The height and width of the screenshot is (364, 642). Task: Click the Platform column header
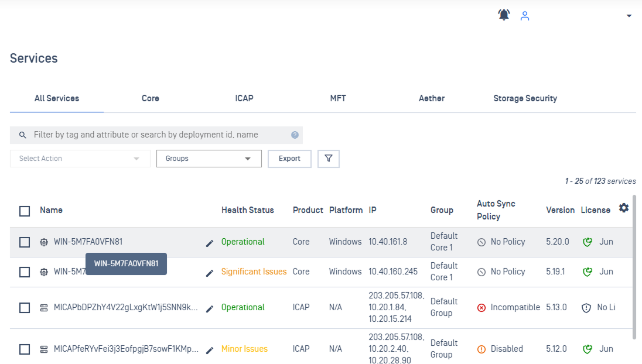pyautogui.click(x=346, y=210)
